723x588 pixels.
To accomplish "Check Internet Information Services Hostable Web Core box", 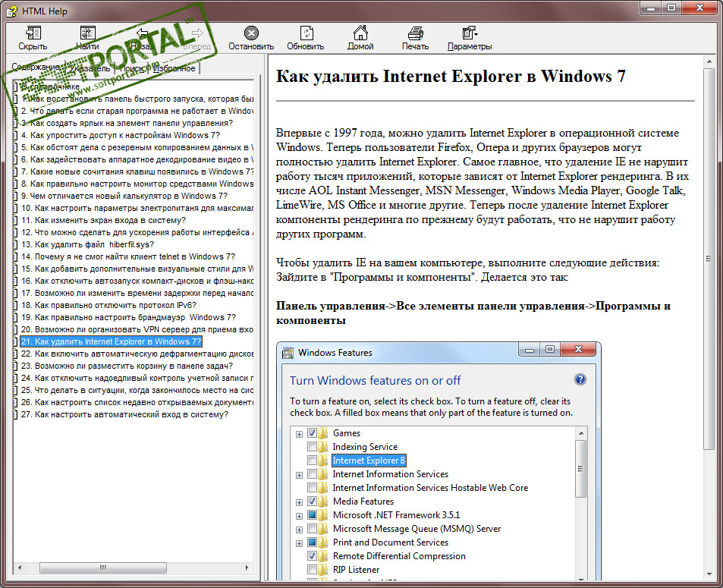I will [x=312, y=487].
